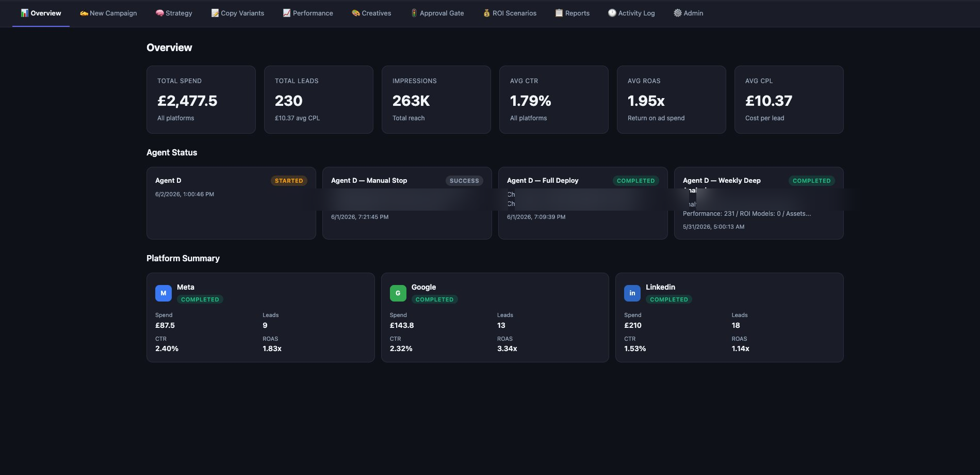Click Google leads value 13
Screen dimensions: 980x475
click(501, 325)
